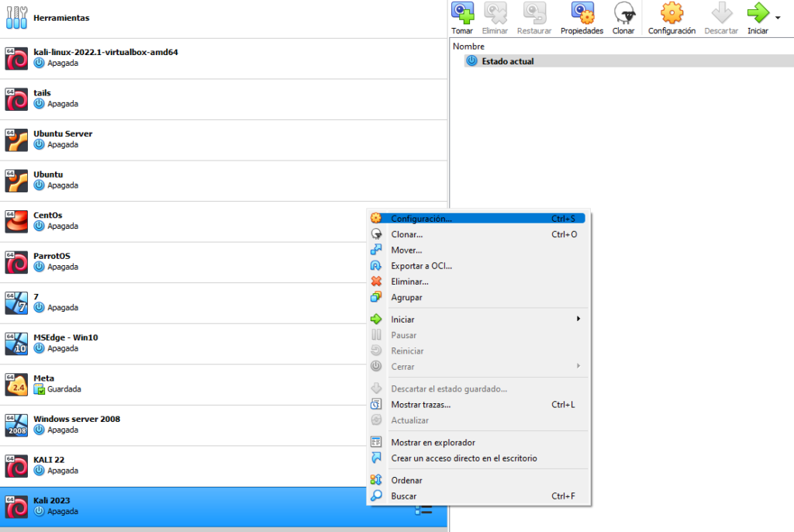Image resolution: width=794 pixels, height=532 pixels.
Task: Choose Crear un acceso directo en el escritorio
Action: (x=477, y=458)
